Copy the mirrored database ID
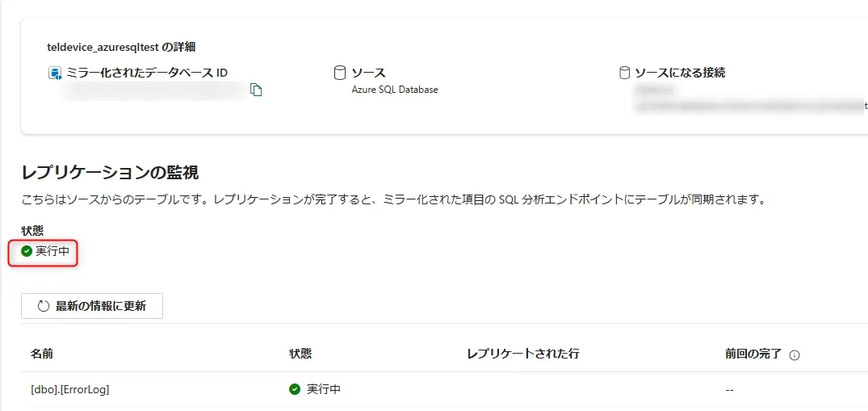The width and height of the screenshot is (868, 411). pos(256,90)
